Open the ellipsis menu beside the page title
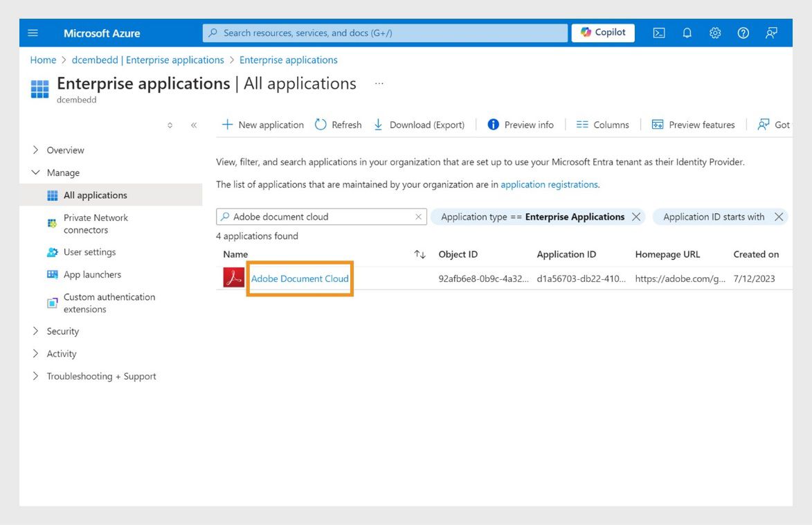812x525 pixels. [x=378, y=83]
